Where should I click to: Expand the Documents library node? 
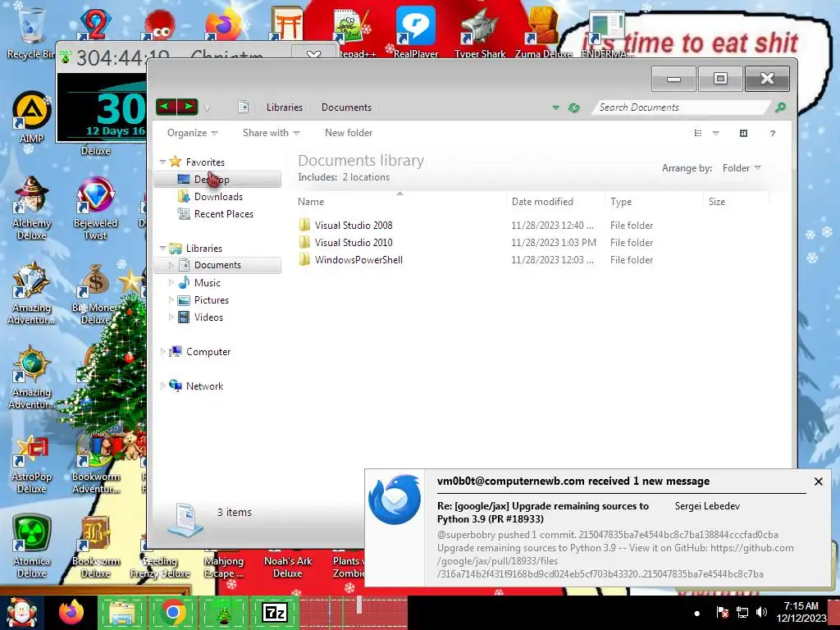point(171,265)
